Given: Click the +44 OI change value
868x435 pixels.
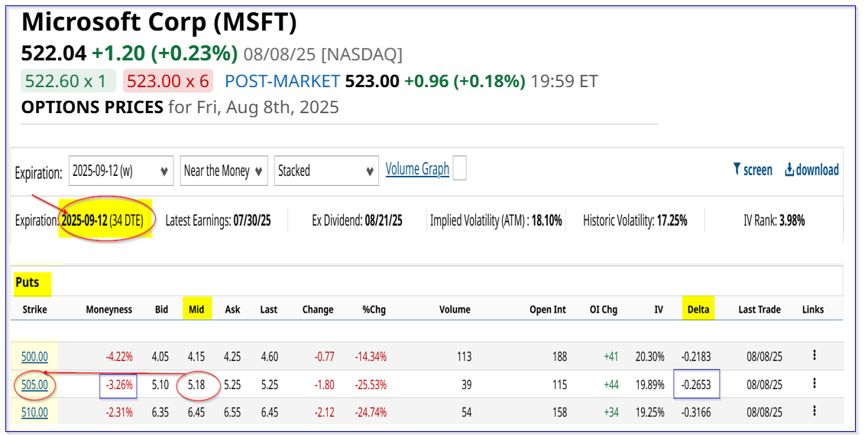Looking at the screenshot, I should pyautogui.click(x=611, y=384).
